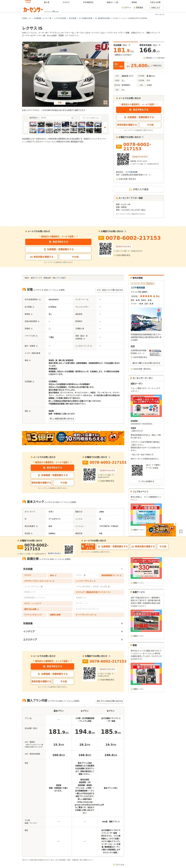
Task: Open help icon next to レンタカーアップ
Action: 91,346
